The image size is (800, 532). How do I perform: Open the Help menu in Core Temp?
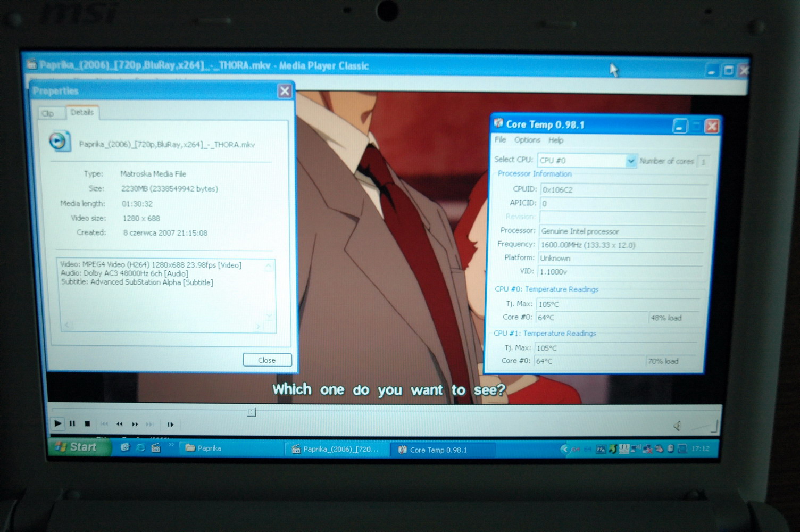click(556, 140)
